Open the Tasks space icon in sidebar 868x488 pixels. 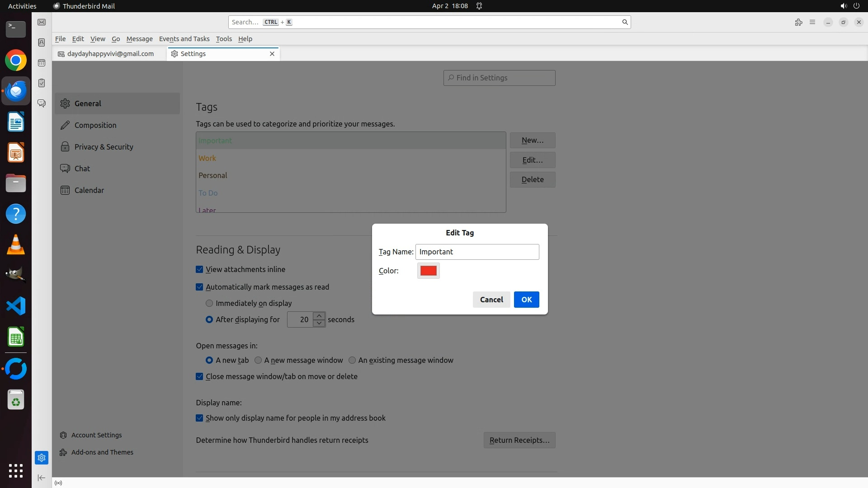(x=42, y=83)
